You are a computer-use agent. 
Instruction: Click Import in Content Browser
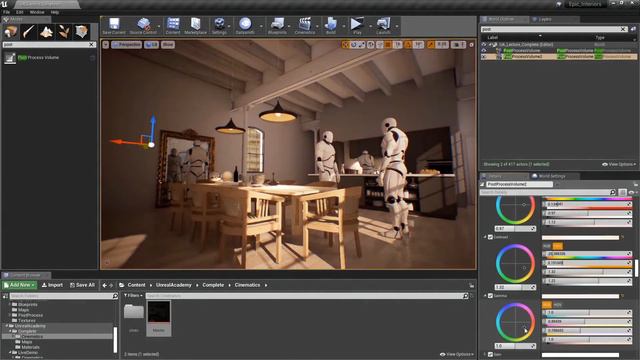[x=52, y=285]
